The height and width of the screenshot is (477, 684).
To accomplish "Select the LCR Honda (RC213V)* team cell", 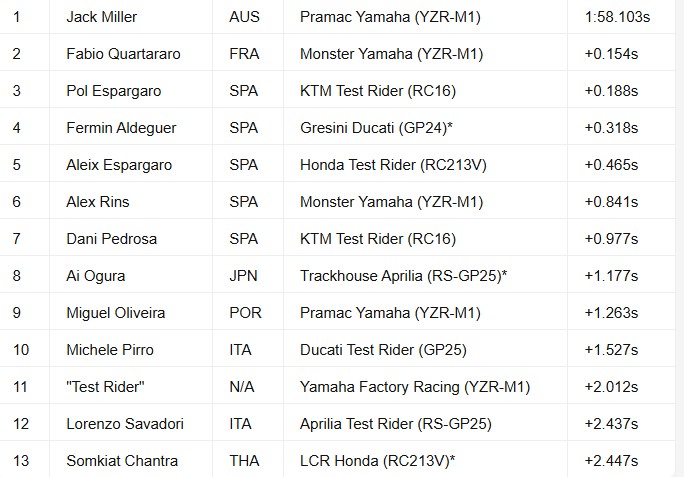I will (378, 461).
